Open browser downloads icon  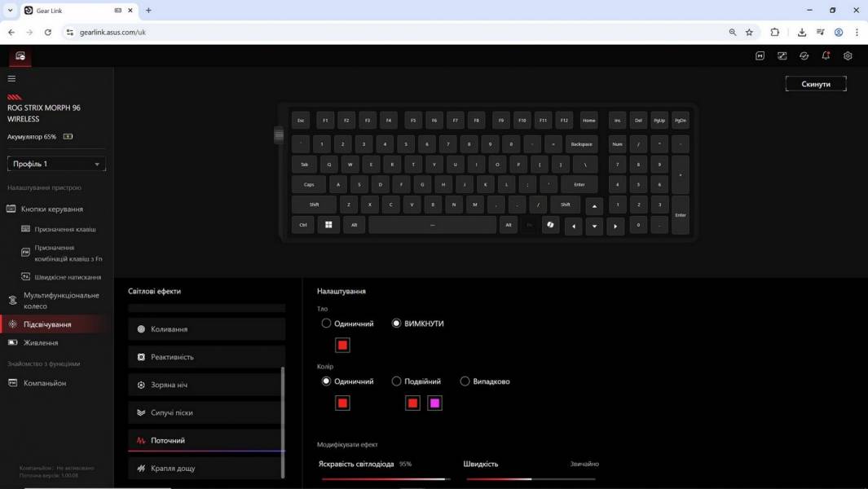801,32
